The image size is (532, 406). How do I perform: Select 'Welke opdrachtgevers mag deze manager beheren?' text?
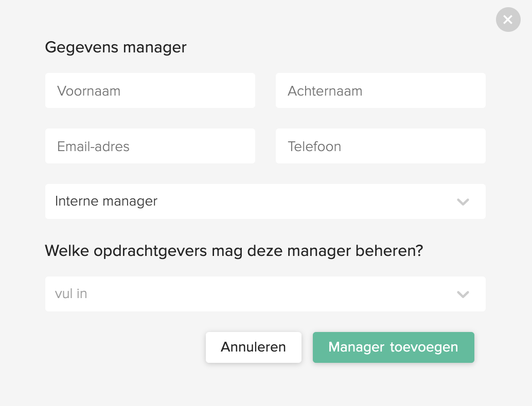[234, 251]
